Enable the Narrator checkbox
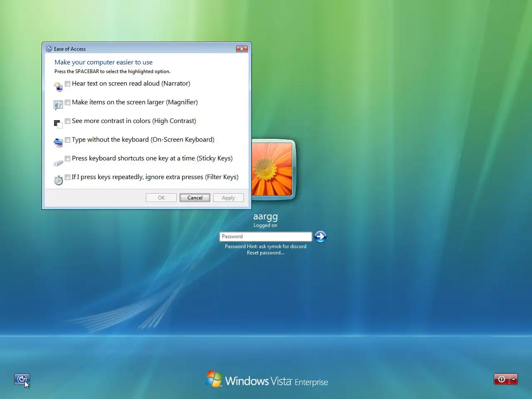This screenshot has height=399, width=532. [67, 84]
